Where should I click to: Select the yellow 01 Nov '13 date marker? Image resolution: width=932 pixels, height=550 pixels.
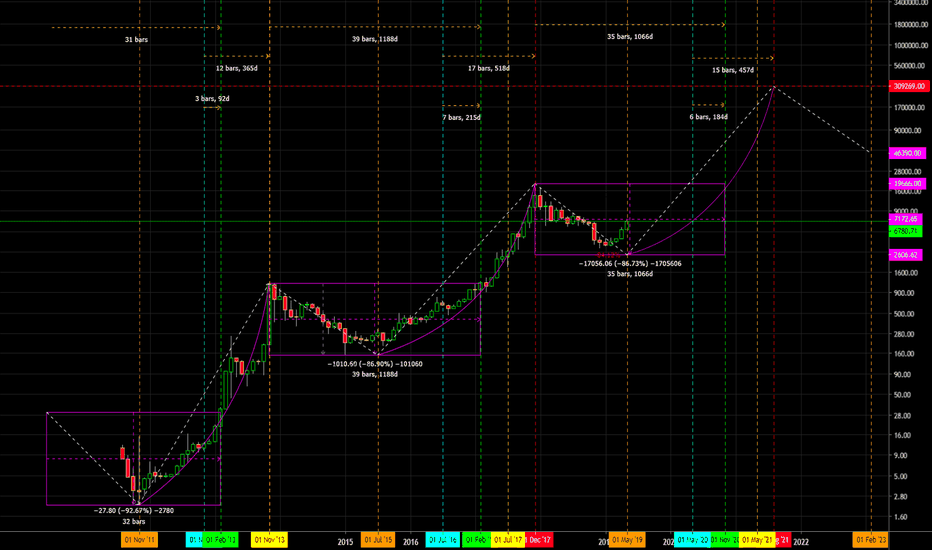[269, 540]
